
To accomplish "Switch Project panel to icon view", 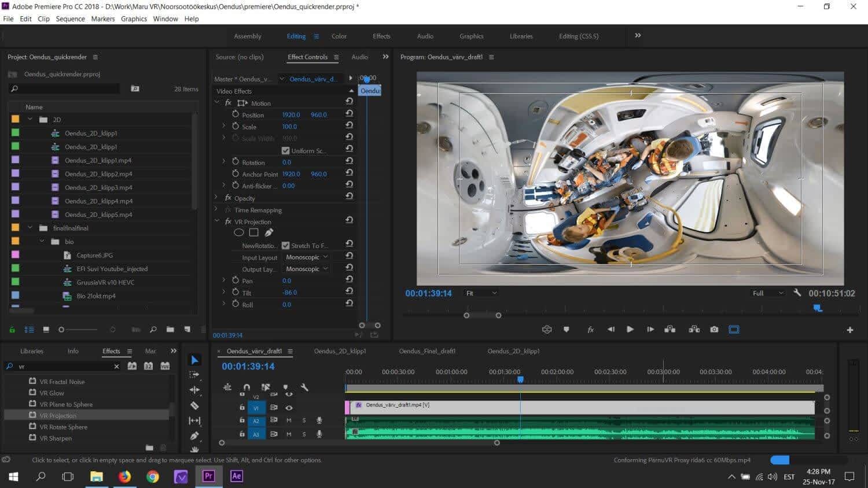I will coord(46,330).
